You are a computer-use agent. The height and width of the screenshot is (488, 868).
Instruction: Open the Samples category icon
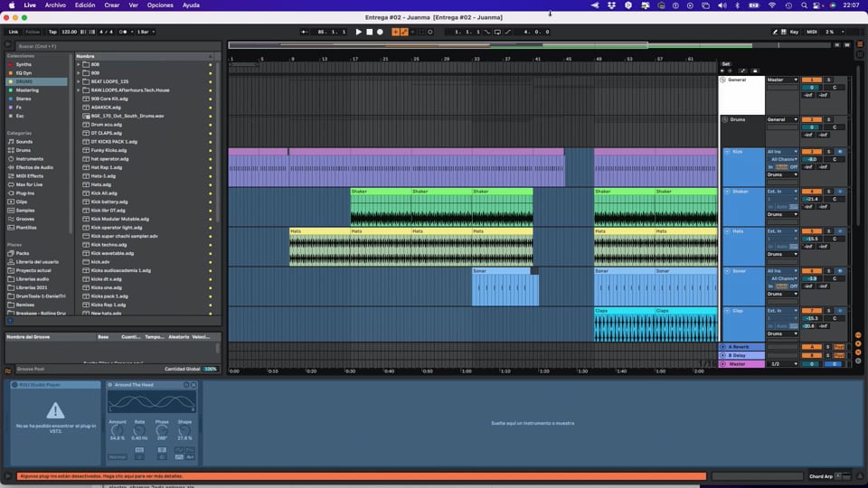coord(11,211)
